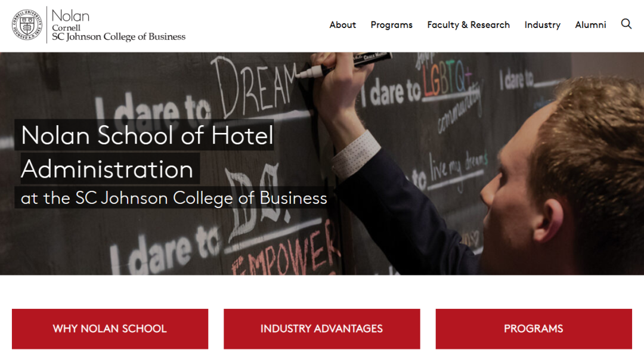Select the Industry navigation item
Image resolution: width=644 pixels, height=359 pixels.
542,25
